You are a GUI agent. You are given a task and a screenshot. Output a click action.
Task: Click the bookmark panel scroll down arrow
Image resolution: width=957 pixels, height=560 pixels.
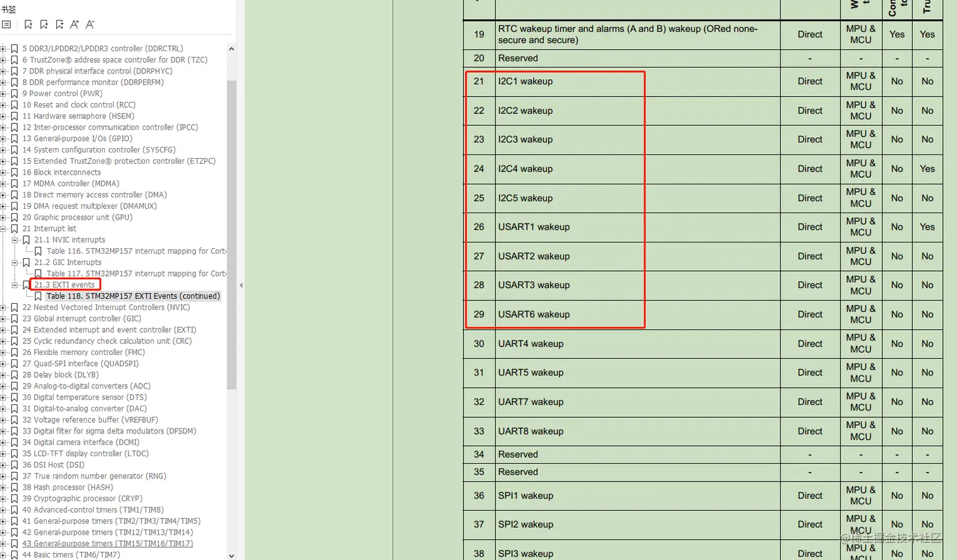231,556
